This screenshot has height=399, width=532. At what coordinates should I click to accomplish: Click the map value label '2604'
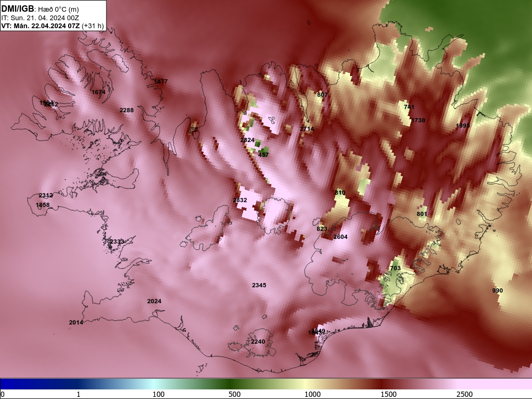coord(340,237)
